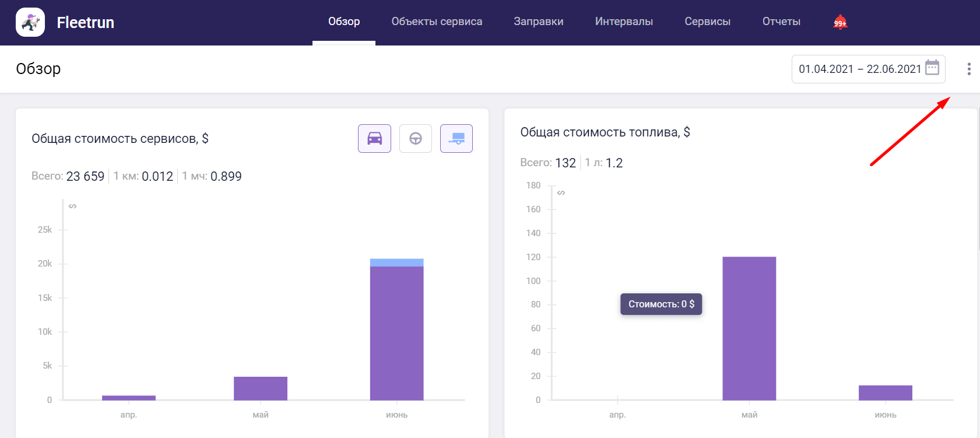Switch to the Обзор tab
Viewport: 980px width, 438px height.
pyautogui.click(x=344, y=22)
